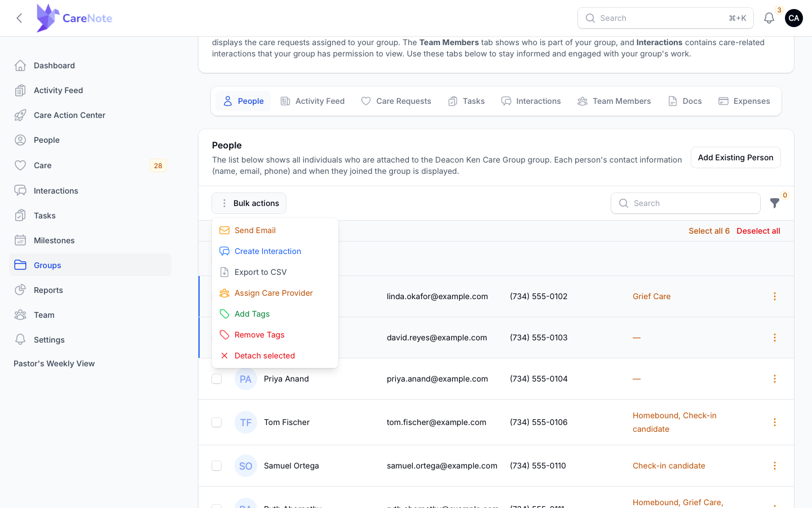Click the Assign Care Provider icon

224,293
